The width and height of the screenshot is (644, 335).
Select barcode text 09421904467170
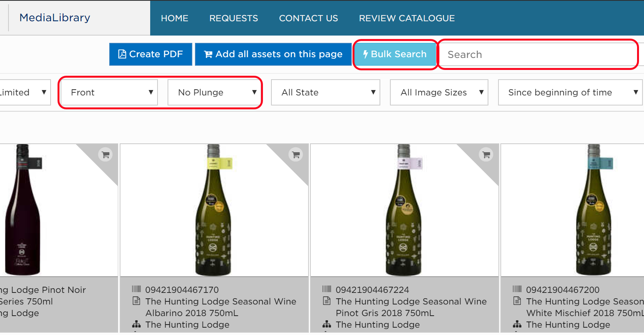(182, 290)
